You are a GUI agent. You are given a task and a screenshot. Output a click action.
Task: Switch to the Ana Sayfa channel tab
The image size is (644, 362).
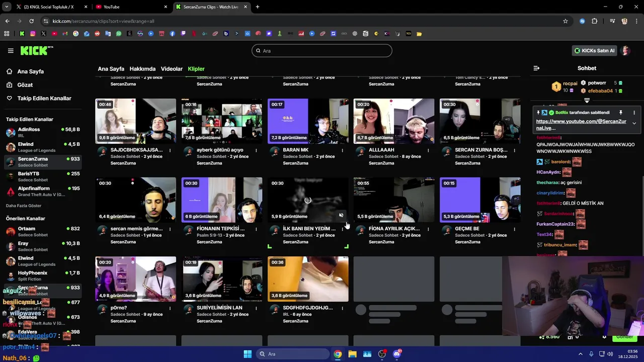pyautogui.click(x=111, y=69)
